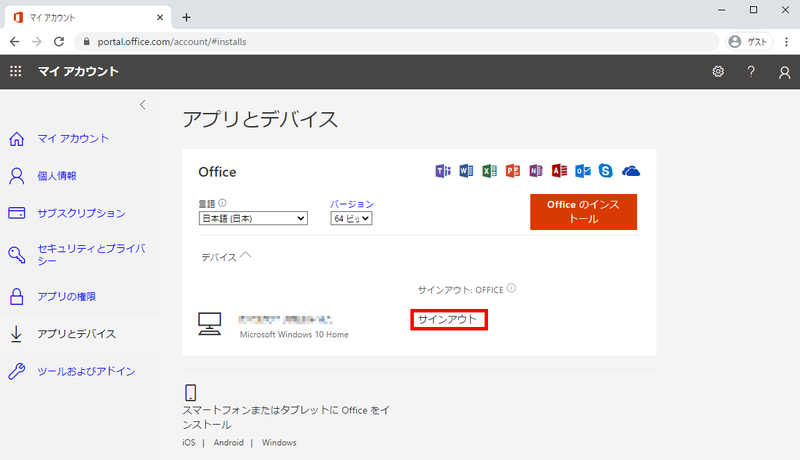
Task: Click the card icon for サブスクリプション
Action: 16,213
